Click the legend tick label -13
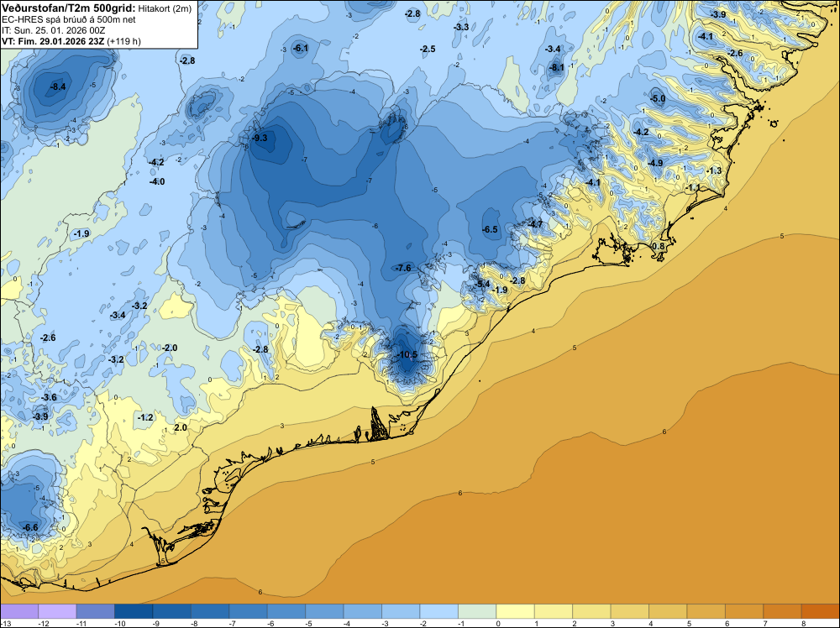840x628 pixels. click(x=5, y=624)
